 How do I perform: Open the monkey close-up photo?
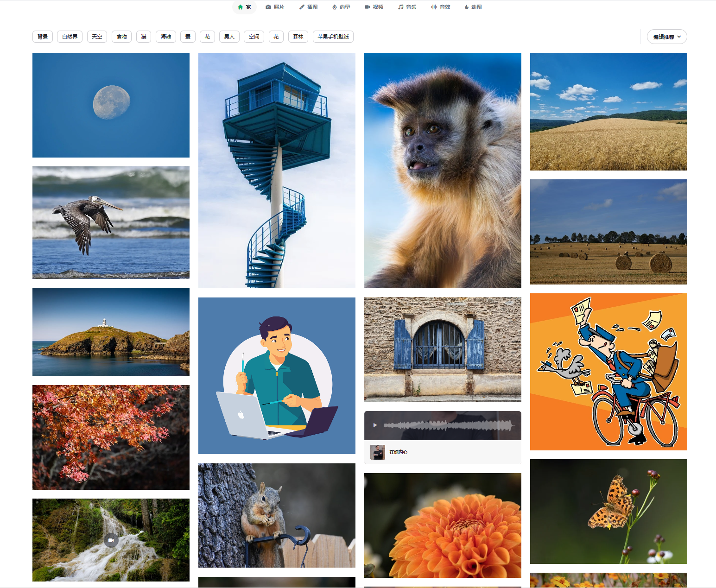[443, 170]
